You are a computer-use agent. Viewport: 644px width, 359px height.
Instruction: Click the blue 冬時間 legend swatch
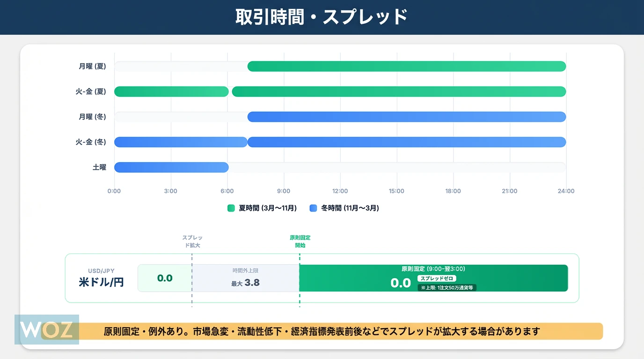point(313,208)
